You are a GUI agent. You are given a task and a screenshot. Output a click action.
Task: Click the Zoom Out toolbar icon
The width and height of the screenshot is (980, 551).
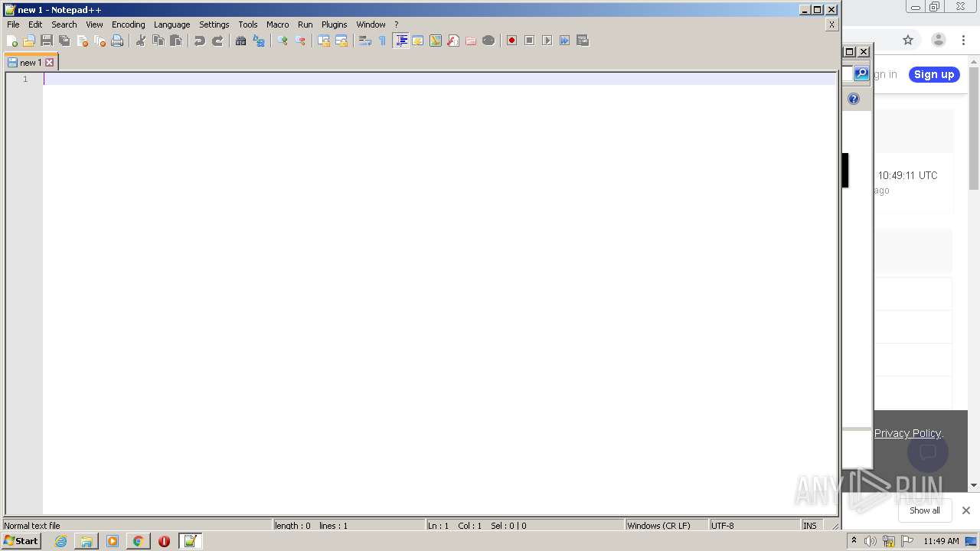300,41
